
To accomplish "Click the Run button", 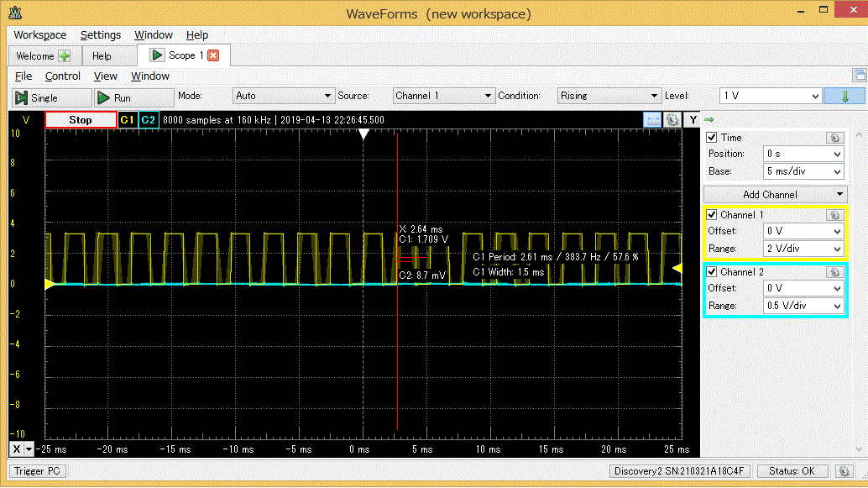I will (x=133, y=98).
